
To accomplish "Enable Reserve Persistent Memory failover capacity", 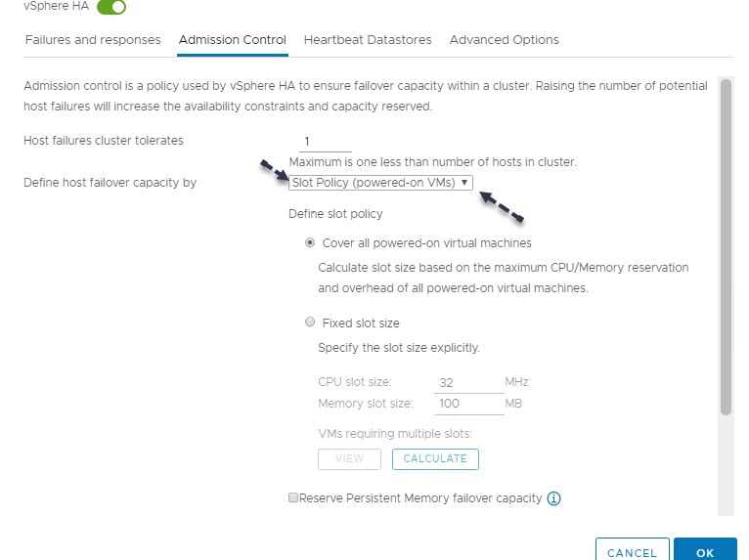I will click(293, 498).
